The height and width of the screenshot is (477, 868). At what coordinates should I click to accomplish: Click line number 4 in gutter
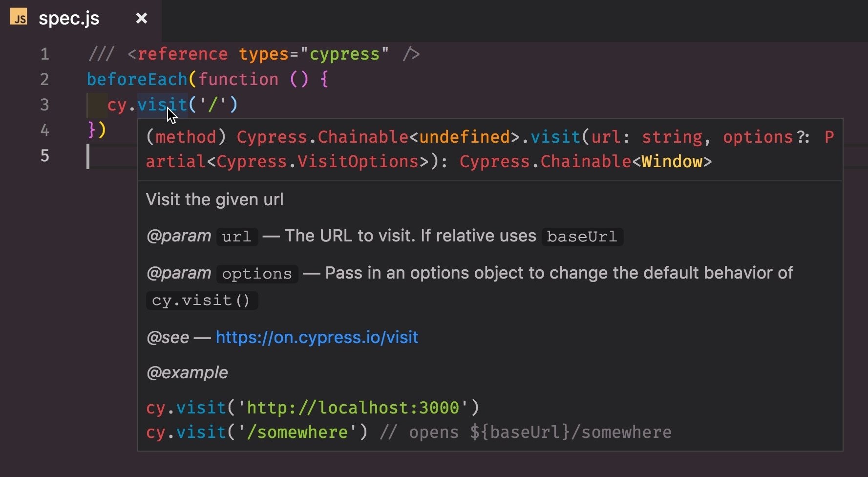[44, 130]
